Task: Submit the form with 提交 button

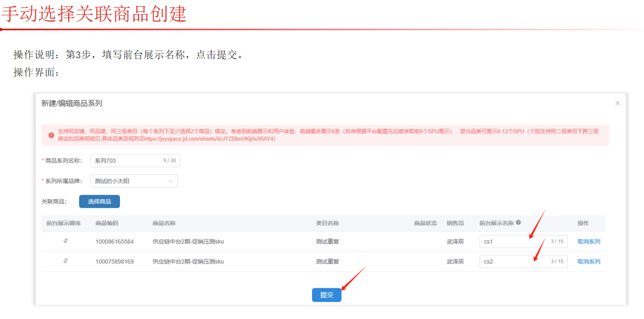Action: tap(326, 295)
